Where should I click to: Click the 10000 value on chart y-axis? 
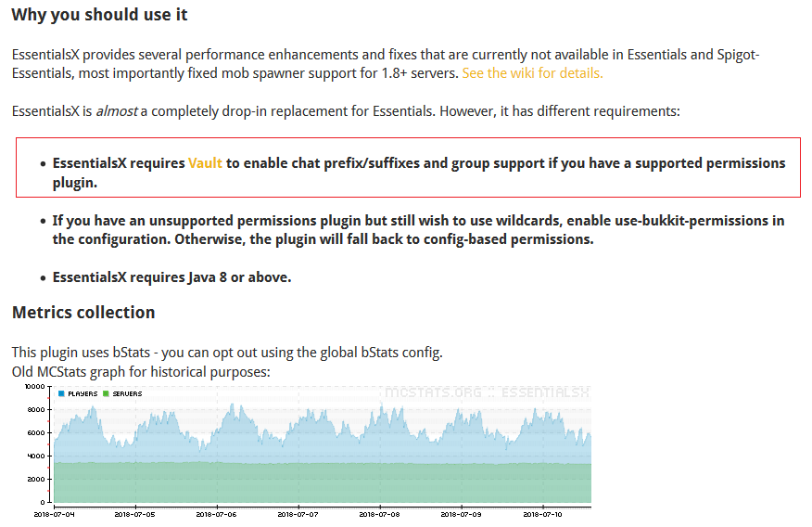point(33,386)
